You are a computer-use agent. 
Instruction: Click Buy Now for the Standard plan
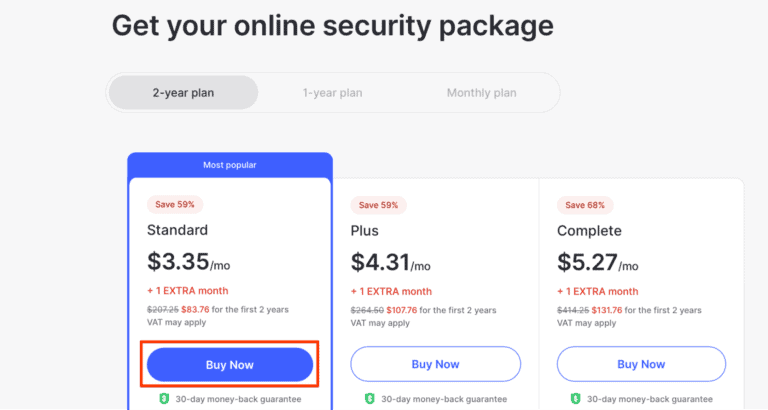click(x=230, y=365)
